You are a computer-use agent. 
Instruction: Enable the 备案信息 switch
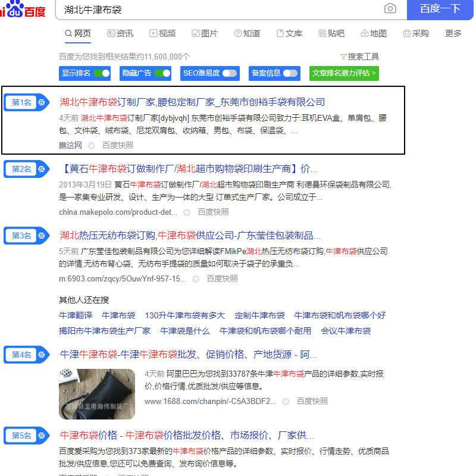point(290,73)
